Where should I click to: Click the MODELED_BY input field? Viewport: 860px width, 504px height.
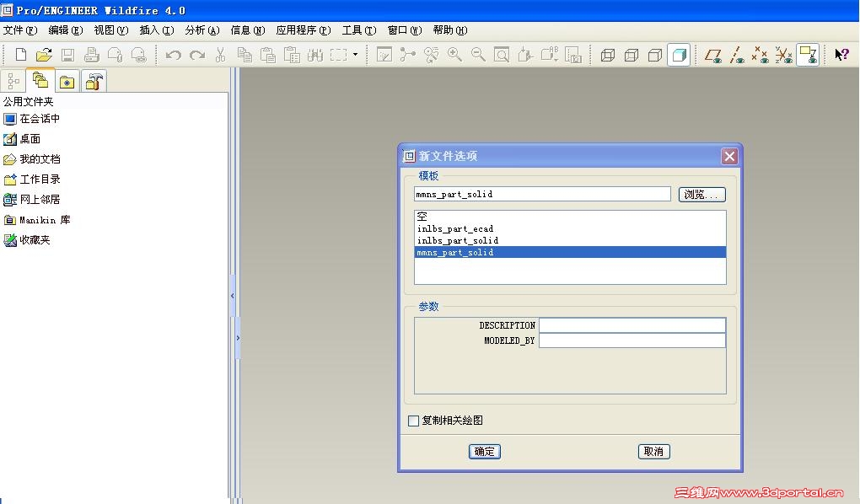632,340
